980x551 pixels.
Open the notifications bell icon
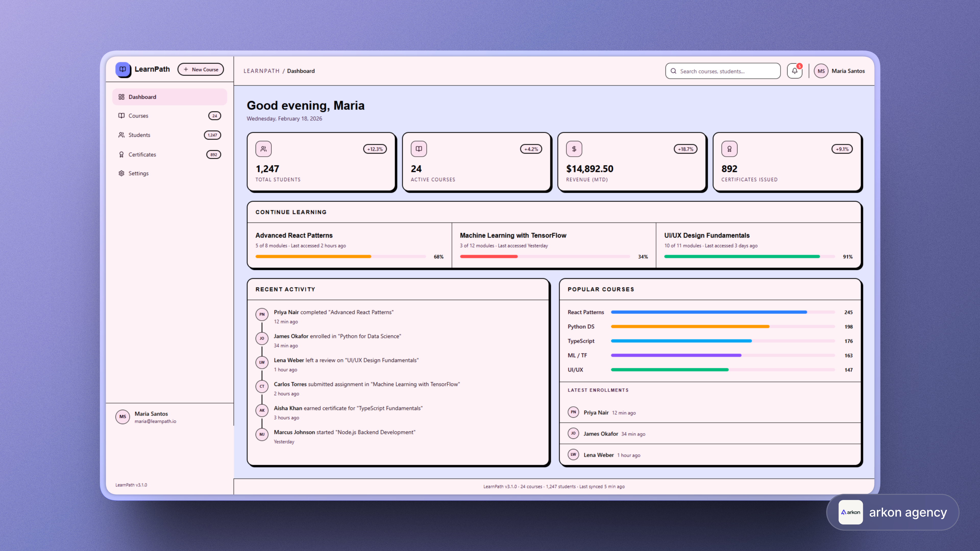click(x=795, y=71)
